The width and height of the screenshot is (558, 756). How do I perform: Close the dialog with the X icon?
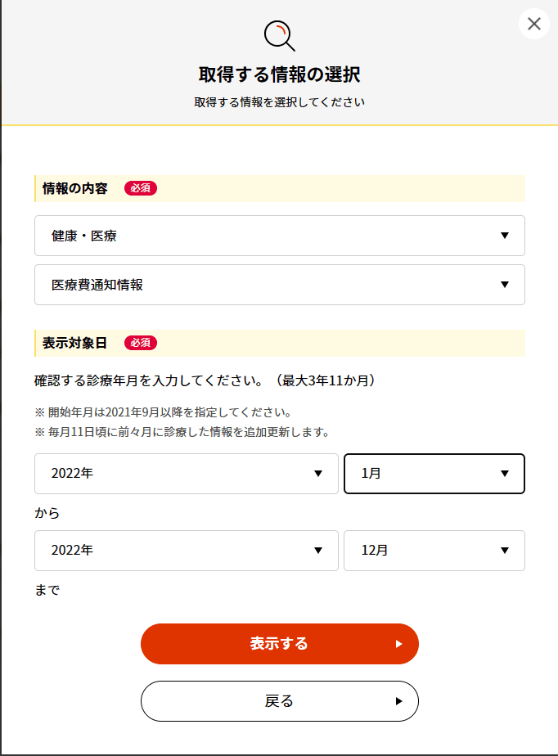coord(534,24)
